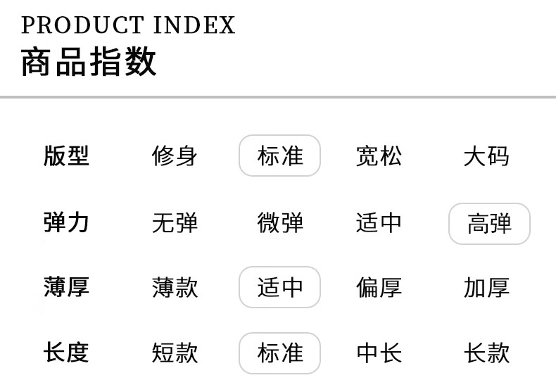The image size is (556, 392).
Task: Select the highlighted 标准 option for 版型
Action: [280, 156]
